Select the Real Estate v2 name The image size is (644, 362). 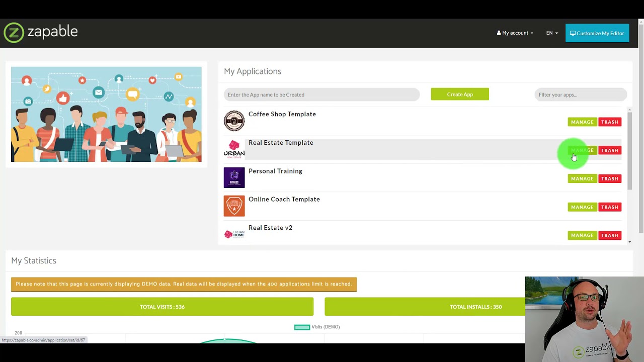(x=270, y=228)
